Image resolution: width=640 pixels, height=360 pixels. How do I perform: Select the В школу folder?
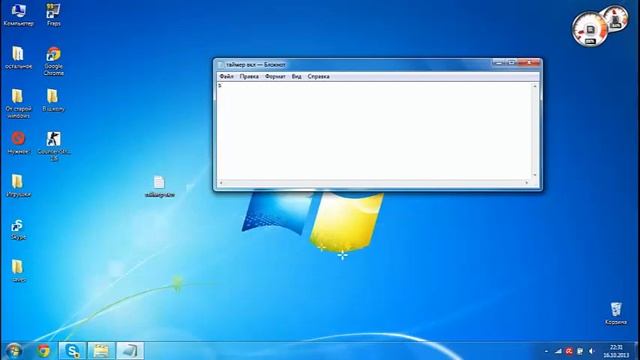coord(53,100)
